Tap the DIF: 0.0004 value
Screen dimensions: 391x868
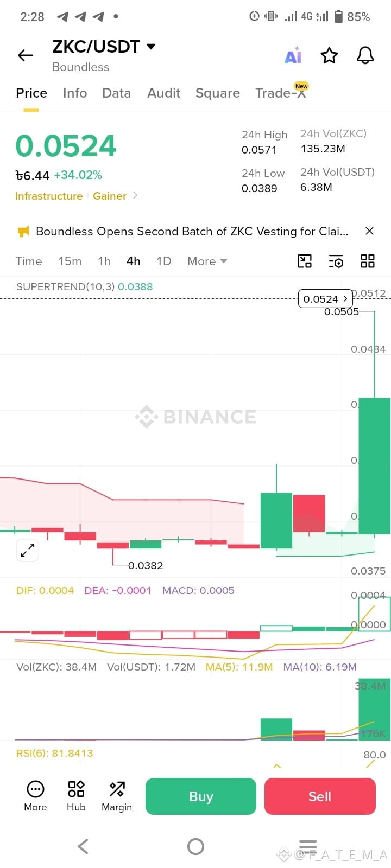click(x=45, y=590)
